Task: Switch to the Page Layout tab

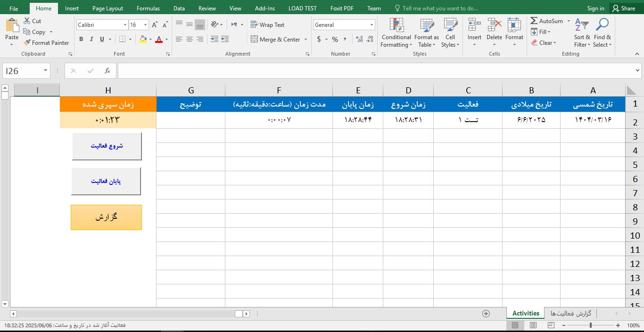Action: click(107, 8)
